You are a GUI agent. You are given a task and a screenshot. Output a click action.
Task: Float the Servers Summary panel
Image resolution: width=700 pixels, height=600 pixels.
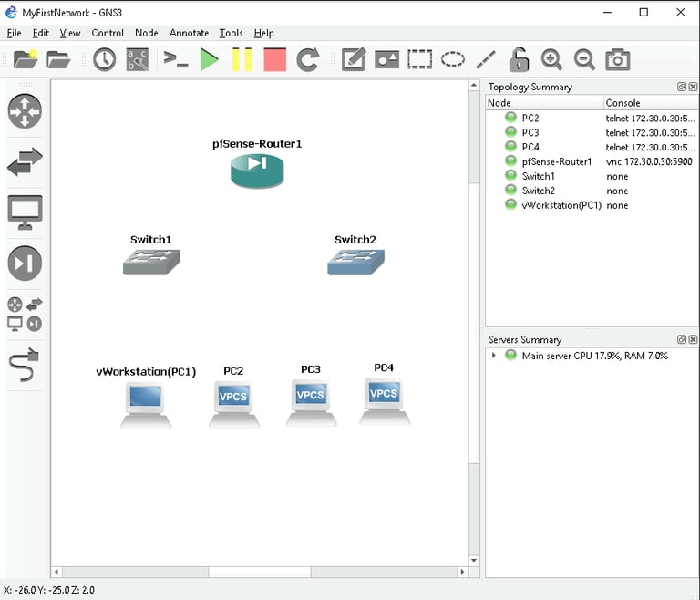[681, 339]
